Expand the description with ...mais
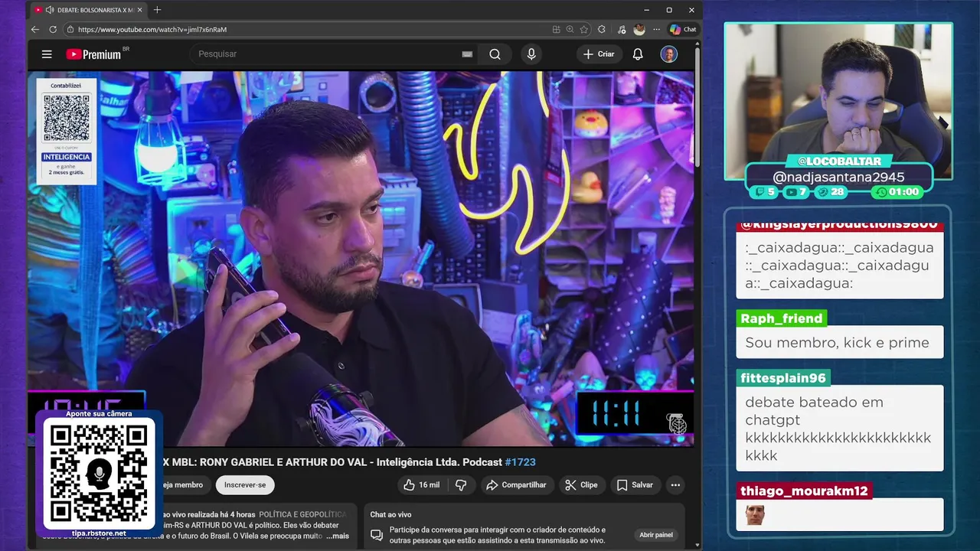The height and width of the screenshot is (551, 980). (x=337, y=536)
